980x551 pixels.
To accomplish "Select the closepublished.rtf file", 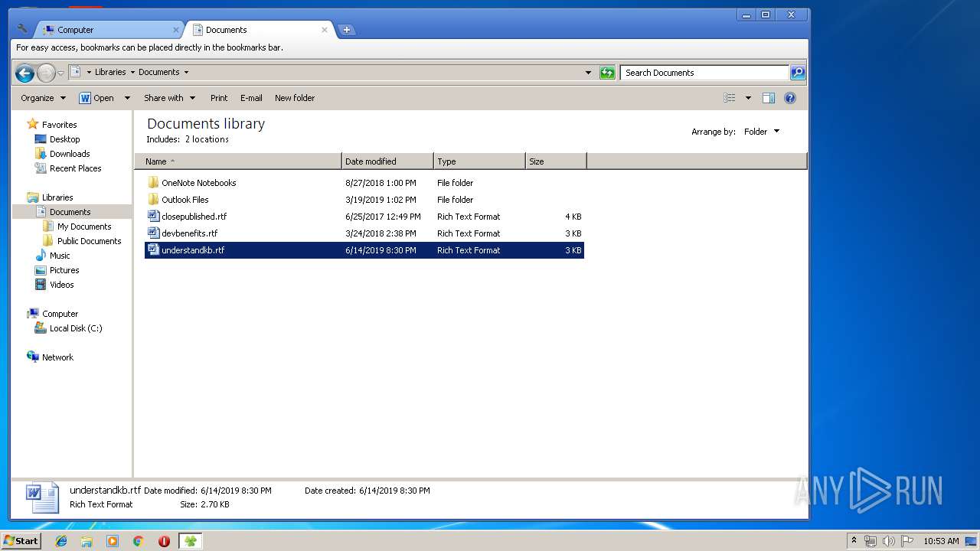I will point(364,217).
